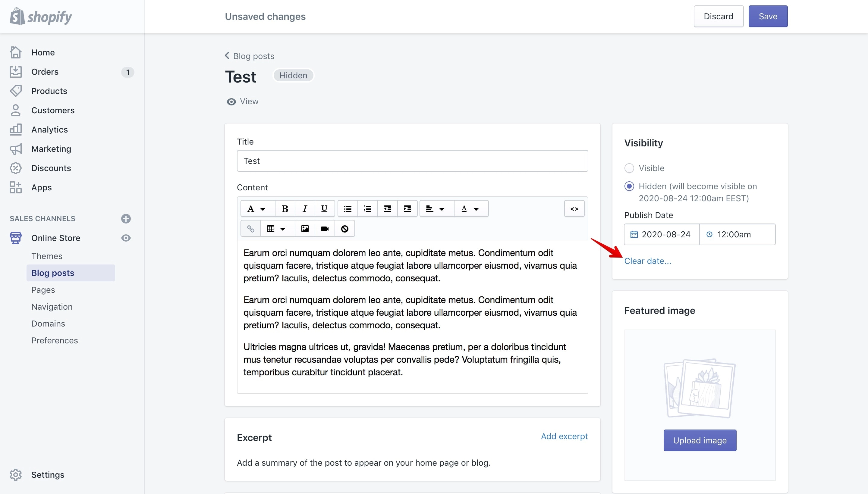This screenshot has height=494, width=868.
Task: Click the outdent icon
Action: [x=387, y=209]
